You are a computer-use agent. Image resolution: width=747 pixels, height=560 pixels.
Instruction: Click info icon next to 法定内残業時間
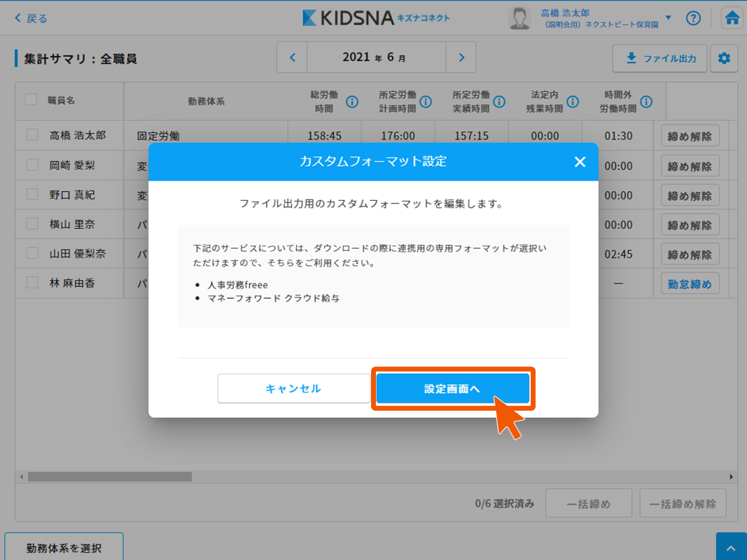pyautogui.click(x=573, y=102)
